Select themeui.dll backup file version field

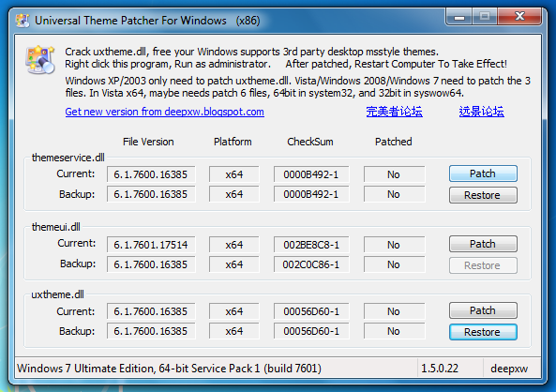coord(151,264)
